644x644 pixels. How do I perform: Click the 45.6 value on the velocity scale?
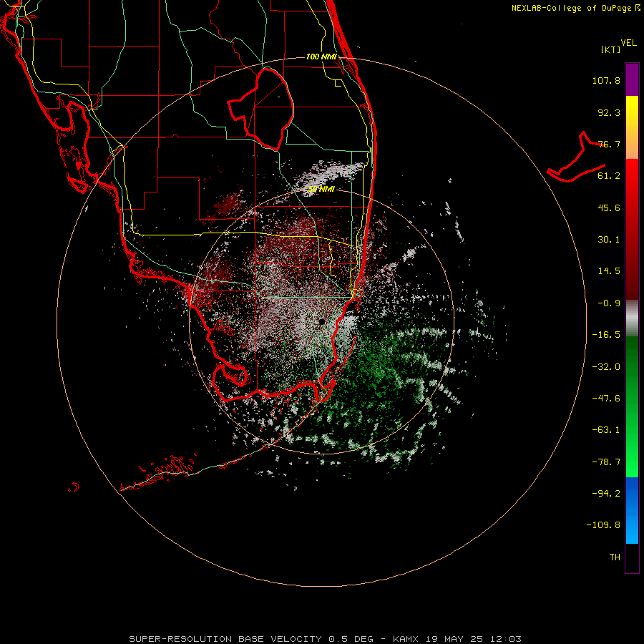[x=609, y=208]
